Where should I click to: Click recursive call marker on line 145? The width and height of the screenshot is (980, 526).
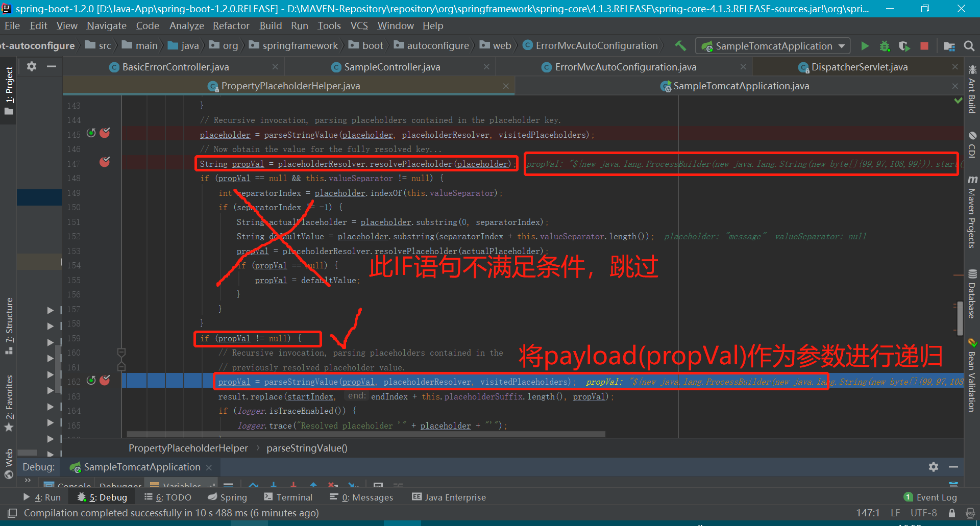[x=91, y=133]
